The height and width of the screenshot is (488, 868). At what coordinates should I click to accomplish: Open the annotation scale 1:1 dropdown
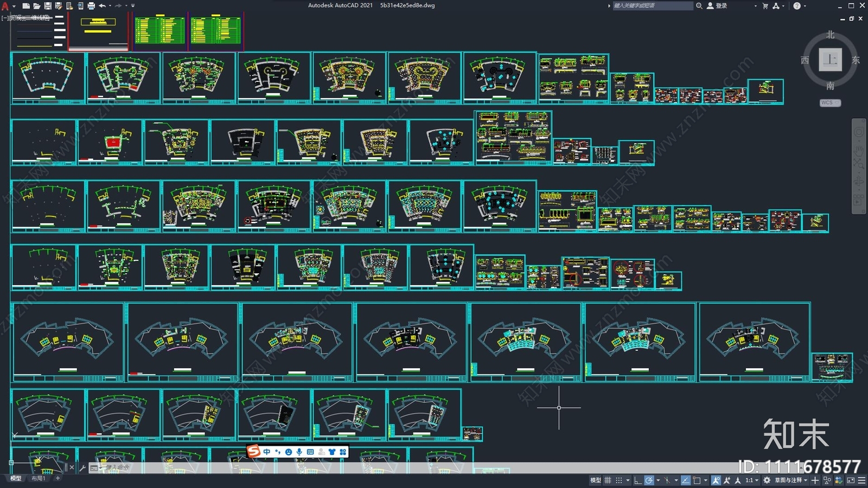752,480
